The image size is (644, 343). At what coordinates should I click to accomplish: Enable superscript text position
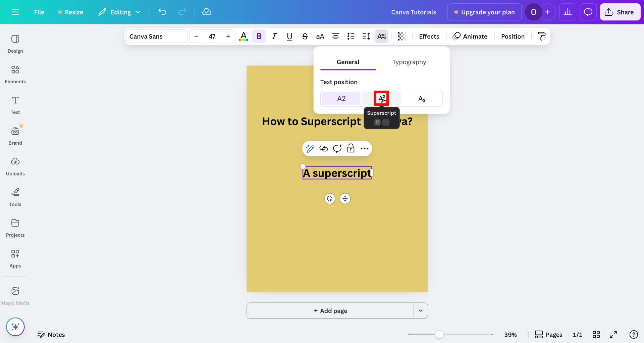click(381, 98)
